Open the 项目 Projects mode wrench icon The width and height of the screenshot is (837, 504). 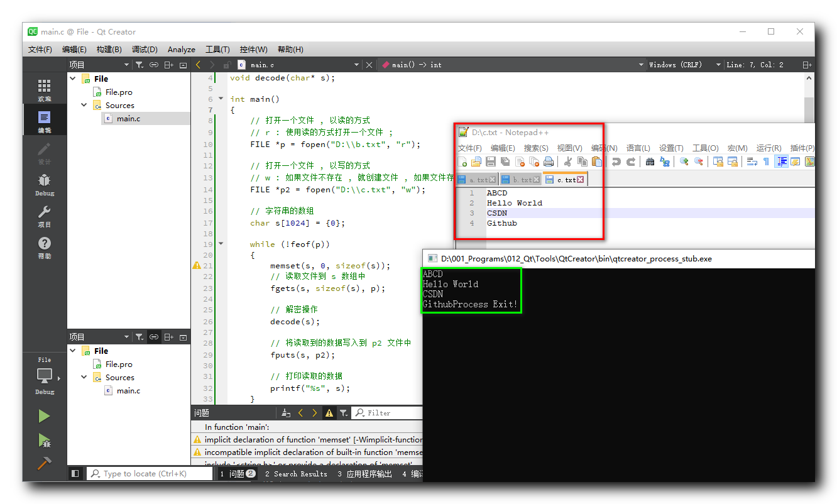pos(44,216)
